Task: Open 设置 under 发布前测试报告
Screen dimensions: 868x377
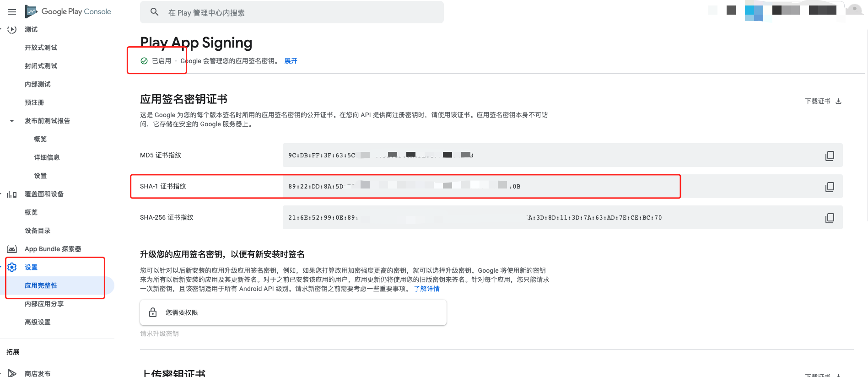Action: tap(40, 176)
